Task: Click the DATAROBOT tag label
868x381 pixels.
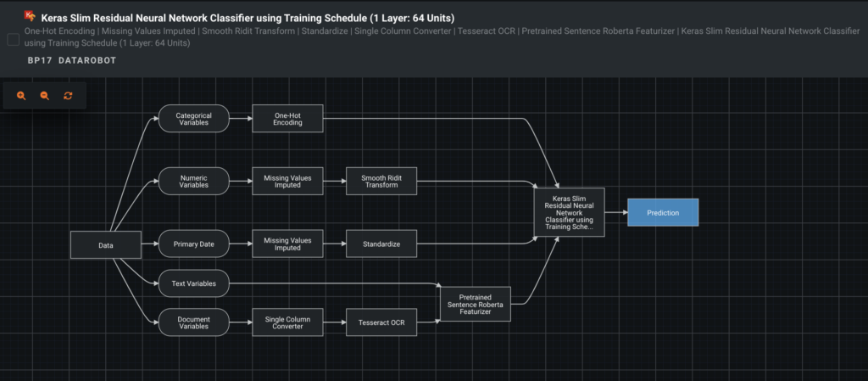Action: pyautogui.click(x=87, y=60)
